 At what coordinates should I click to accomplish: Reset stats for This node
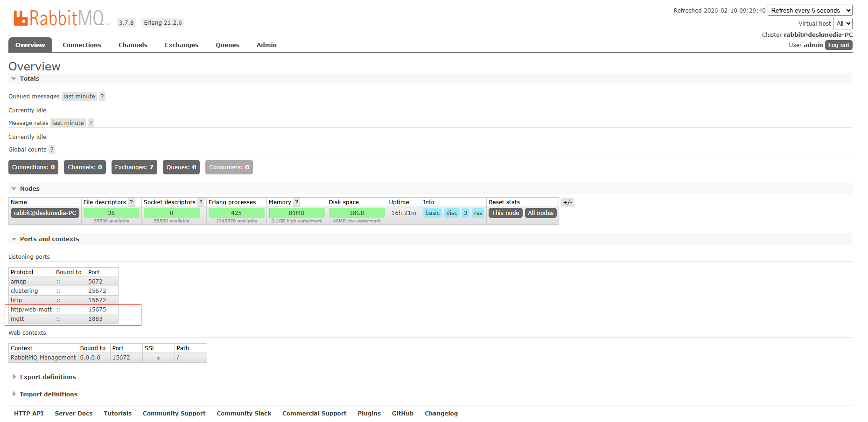[505, 213]
